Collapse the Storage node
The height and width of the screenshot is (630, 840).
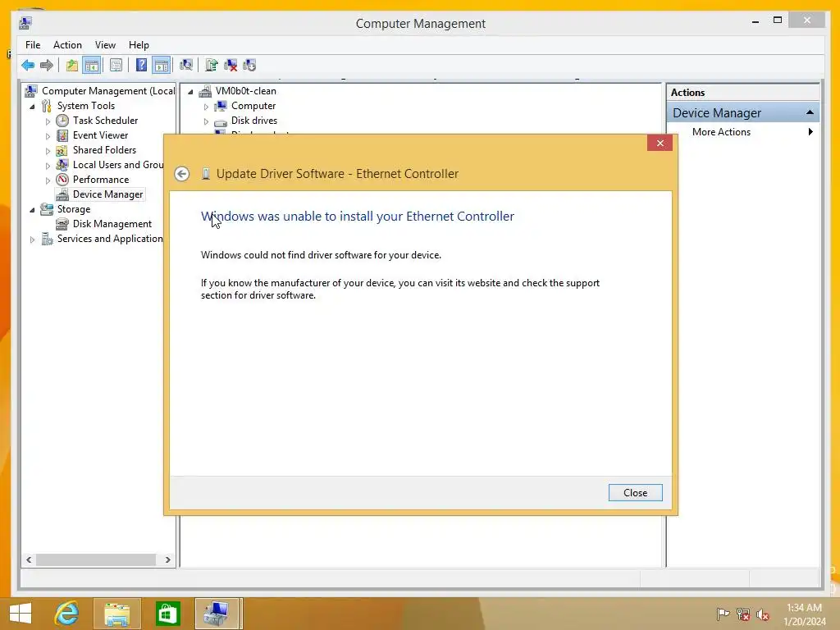pos(32,209)
